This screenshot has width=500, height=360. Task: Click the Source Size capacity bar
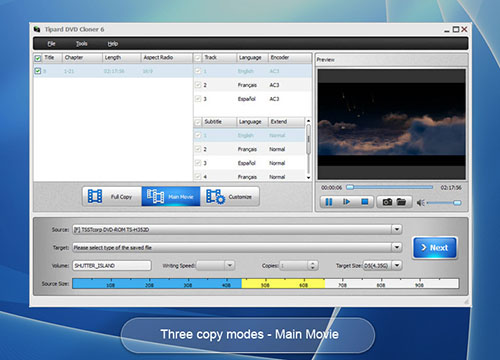(x=266, y=284)
